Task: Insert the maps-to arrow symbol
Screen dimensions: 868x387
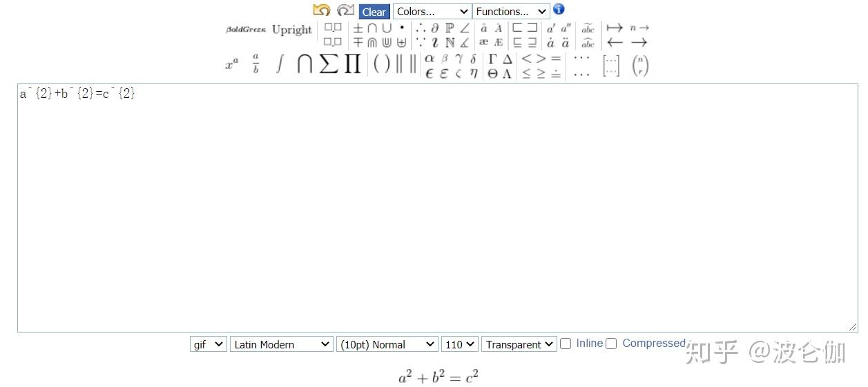Action: click(x=615, y=28)
